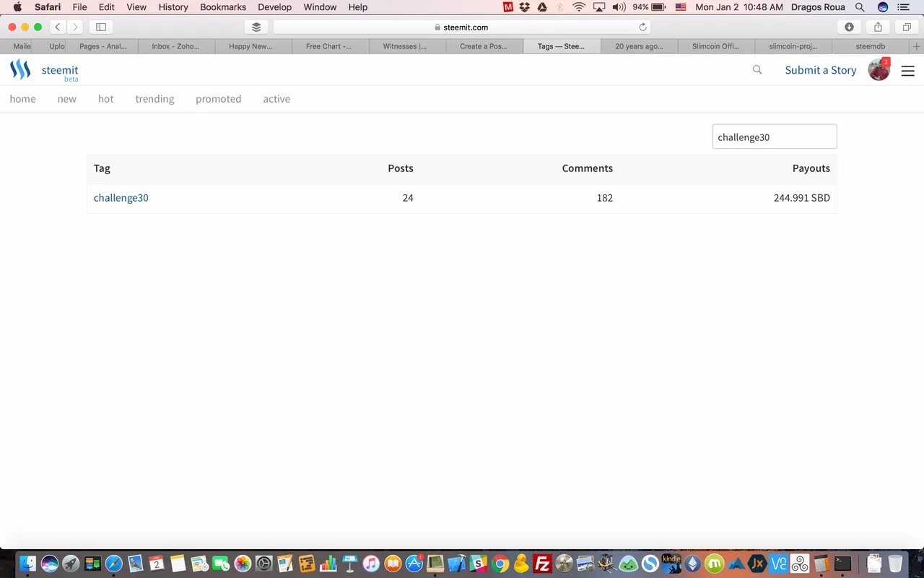Open iTunes from the Dock
The width and height of the screenshot is (924, 578).
pos(371,564)
